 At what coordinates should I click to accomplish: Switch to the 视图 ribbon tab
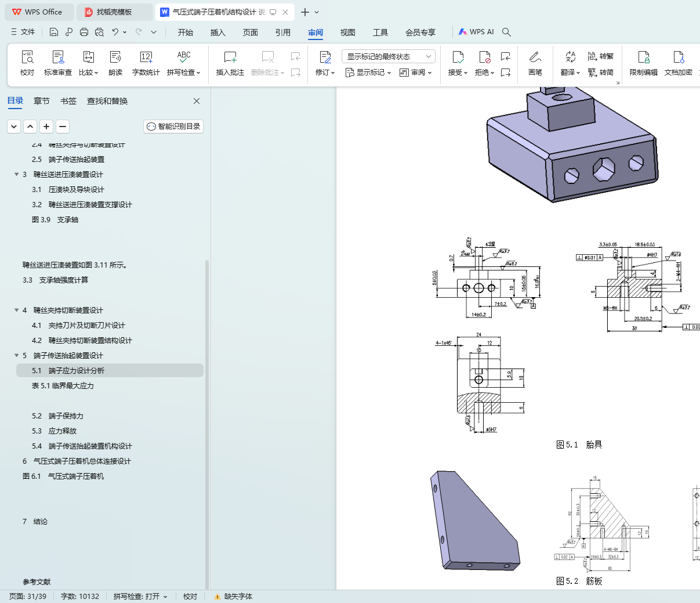[347, 33]
